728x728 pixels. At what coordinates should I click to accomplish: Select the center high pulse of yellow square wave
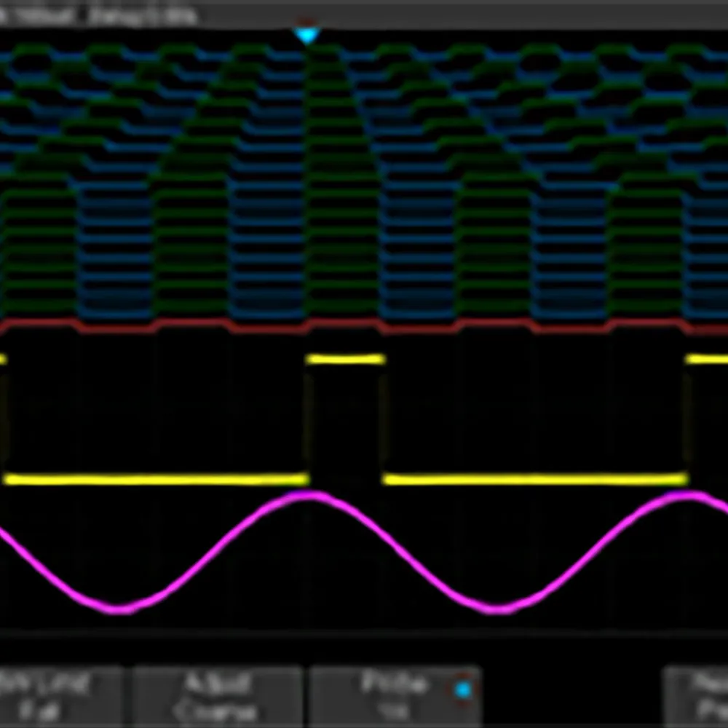tap(345, 359)
